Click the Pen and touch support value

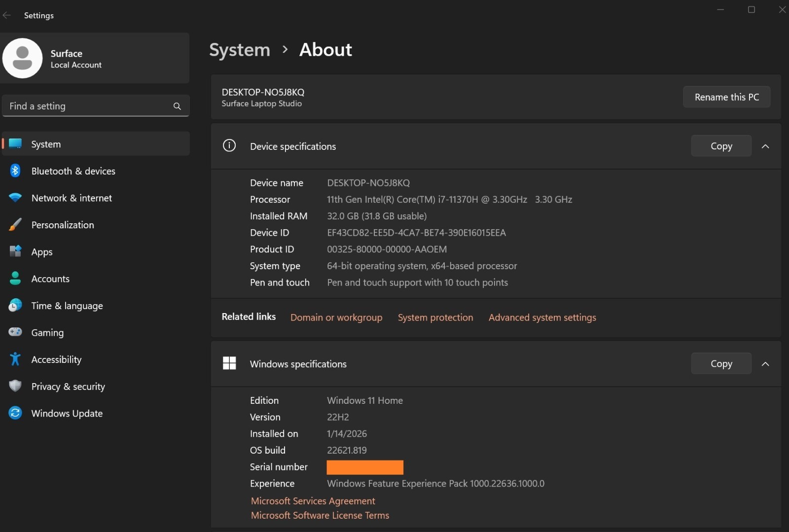pyautogui.click(x=417, y=283)
